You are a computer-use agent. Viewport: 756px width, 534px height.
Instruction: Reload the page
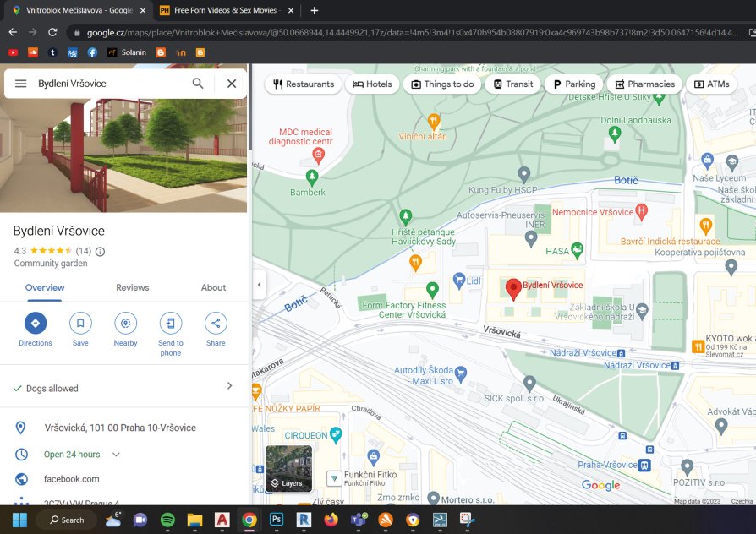point(52,32)
